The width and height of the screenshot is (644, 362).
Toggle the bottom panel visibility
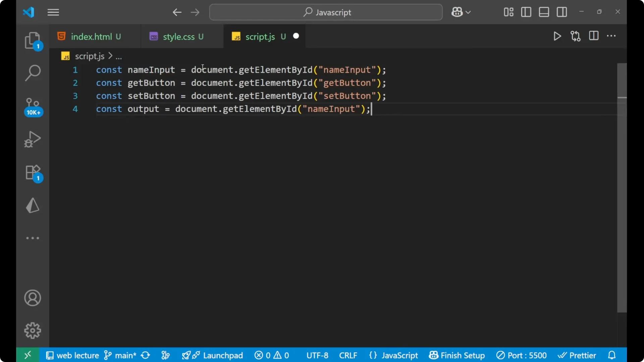coord(544,12)
